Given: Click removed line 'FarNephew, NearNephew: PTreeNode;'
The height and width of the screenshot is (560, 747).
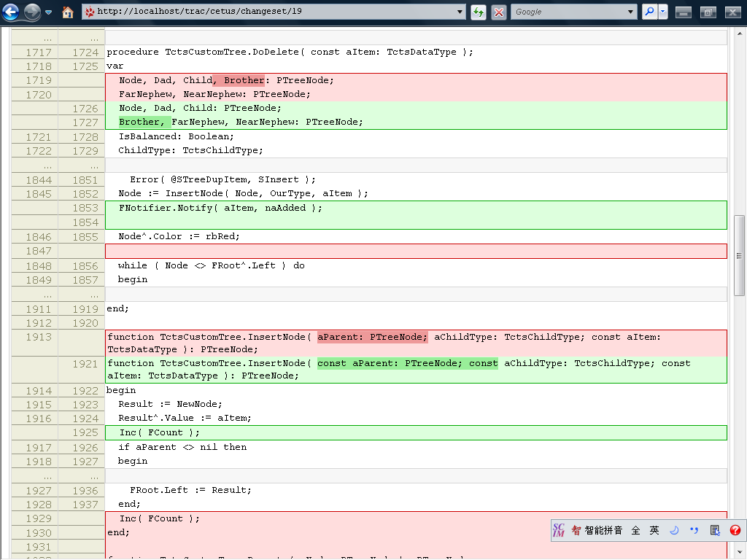Looking at the screenshot, I should [x=214, y=94].
